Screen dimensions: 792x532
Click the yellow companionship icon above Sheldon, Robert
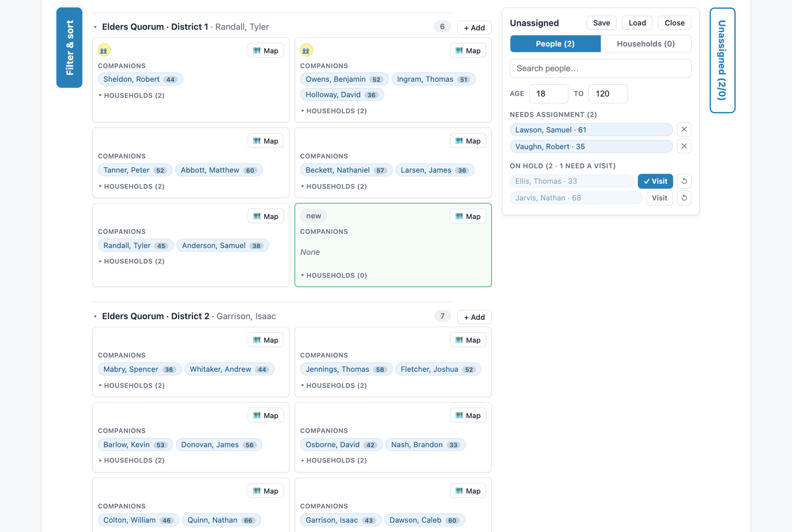[104, 50]
